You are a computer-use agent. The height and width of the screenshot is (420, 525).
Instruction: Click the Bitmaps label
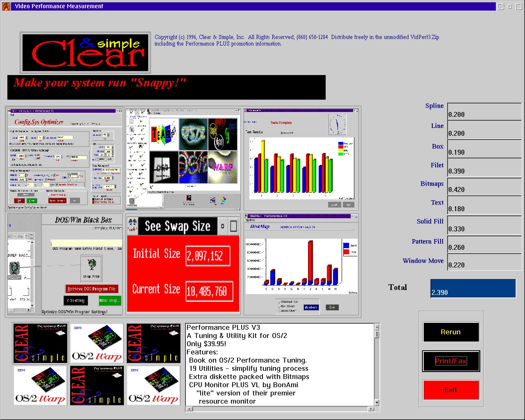432,184
